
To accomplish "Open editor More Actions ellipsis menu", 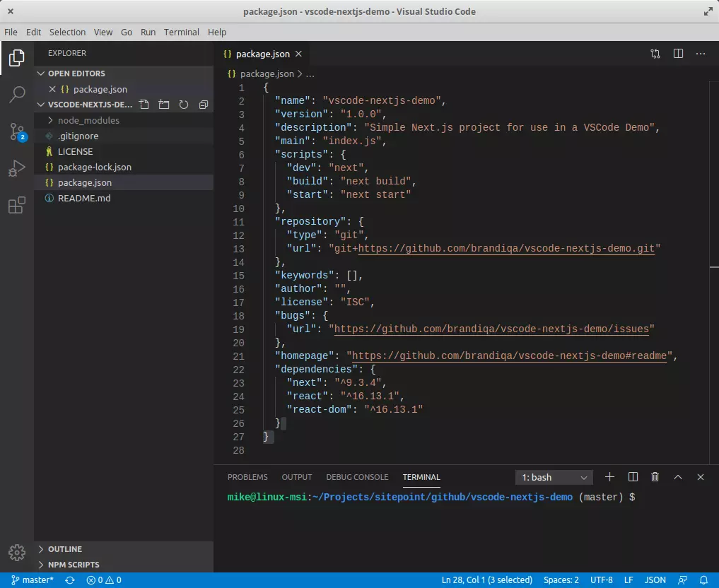I will pos(701,54).
